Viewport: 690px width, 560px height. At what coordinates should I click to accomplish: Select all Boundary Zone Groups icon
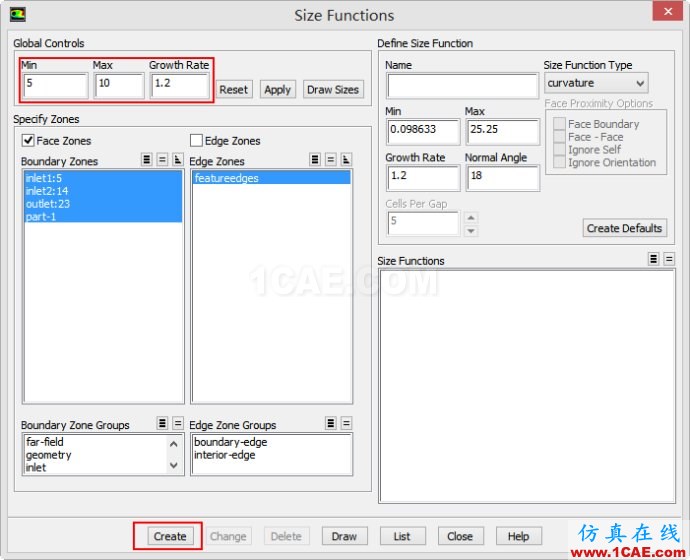162,423
